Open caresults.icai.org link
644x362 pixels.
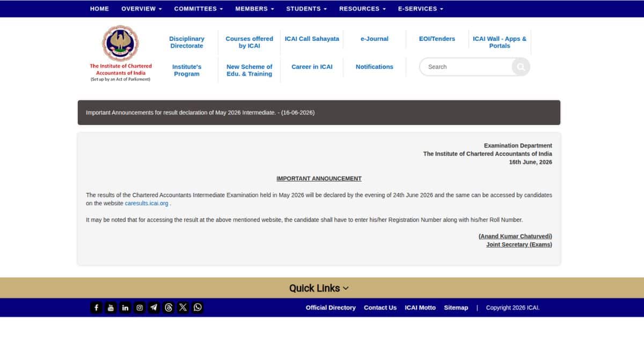click(x=147, y=203)
